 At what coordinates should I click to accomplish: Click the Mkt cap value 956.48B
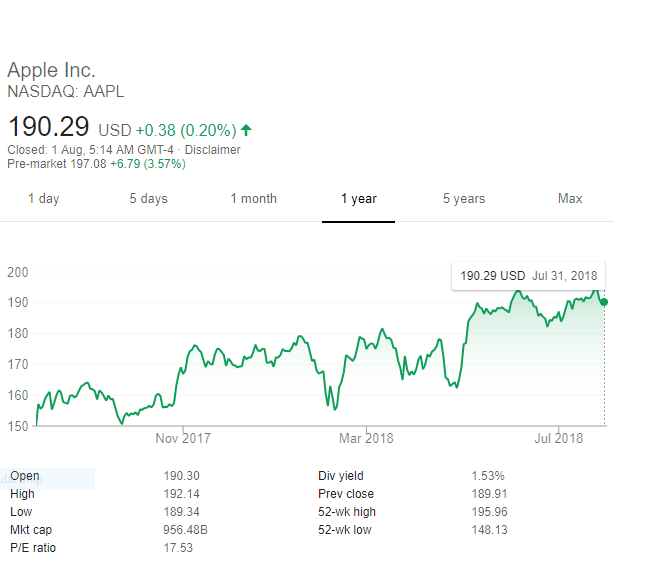coord(185,530)
